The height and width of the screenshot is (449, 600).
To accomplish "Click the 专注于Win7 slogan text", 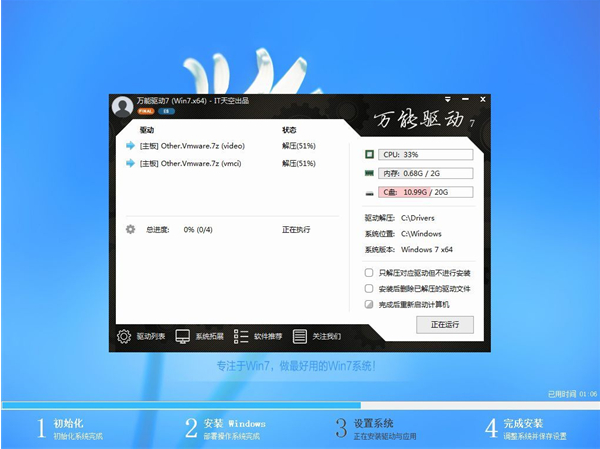I will [296, 366].
